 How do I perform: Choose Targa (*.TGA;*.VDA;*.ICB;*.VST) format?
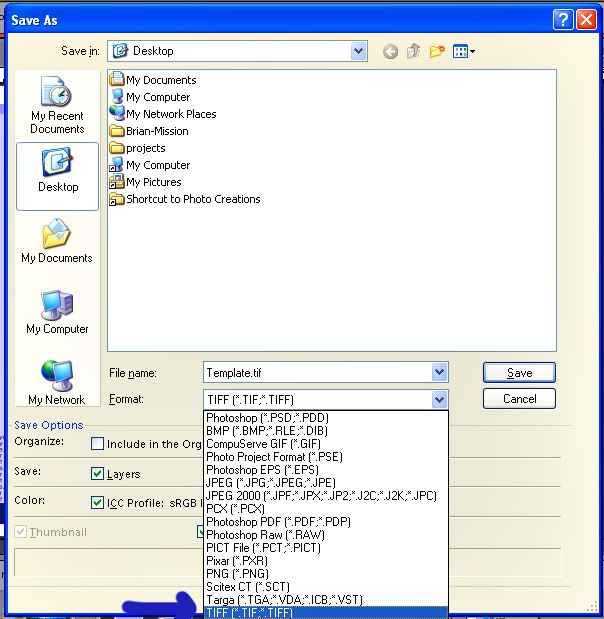(326, 600)
